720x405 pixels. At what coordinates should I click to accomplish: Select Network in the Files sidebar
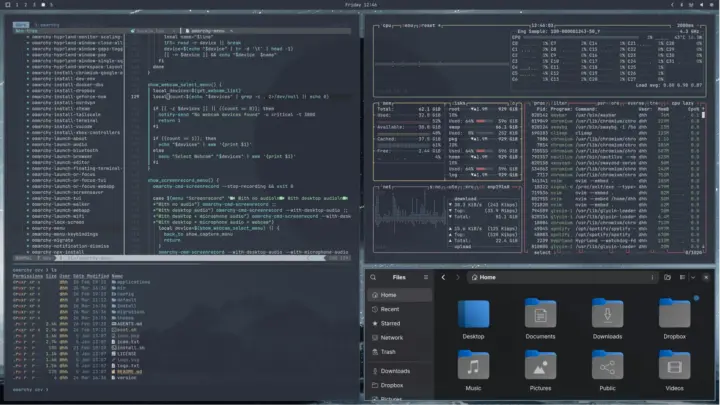(x=399, y=338)
